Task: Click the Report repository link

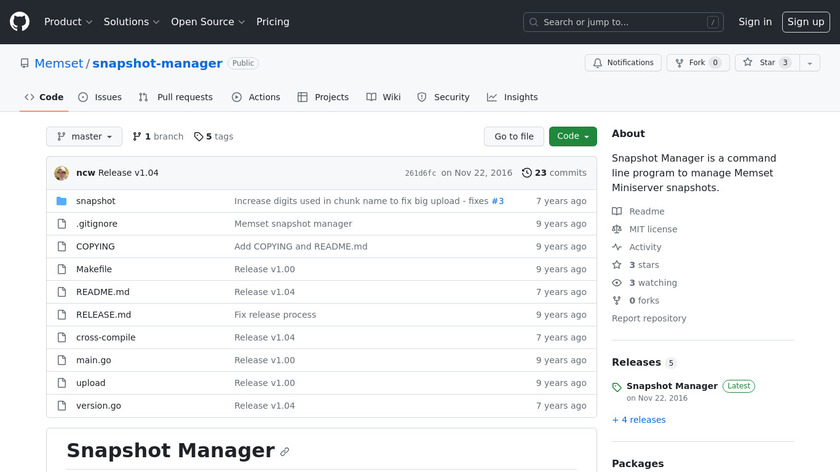Action: point(649,318)
